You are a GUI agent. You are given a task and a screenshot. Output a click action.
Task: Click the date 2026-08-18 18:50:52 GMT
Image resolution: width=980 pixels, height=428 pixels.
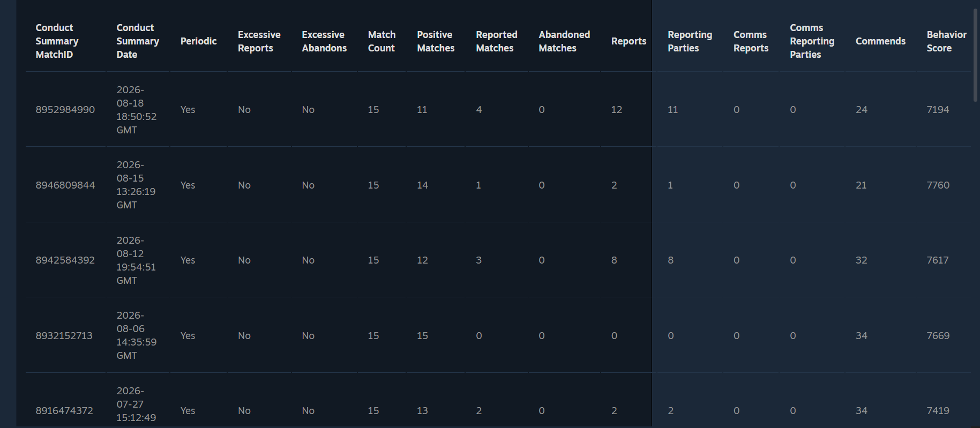tap(137, 110)
